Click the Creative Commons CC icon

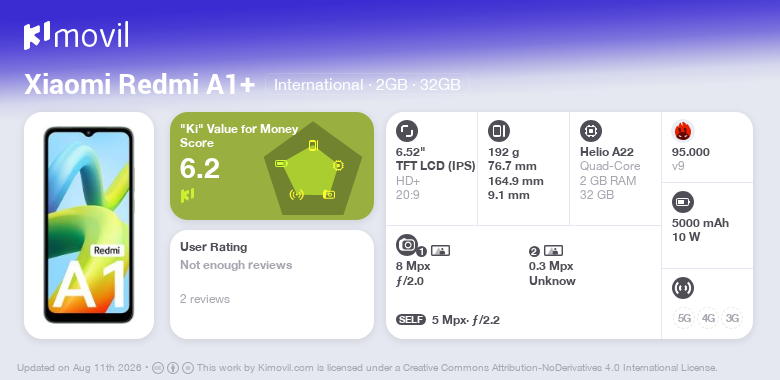coord(158,368)
